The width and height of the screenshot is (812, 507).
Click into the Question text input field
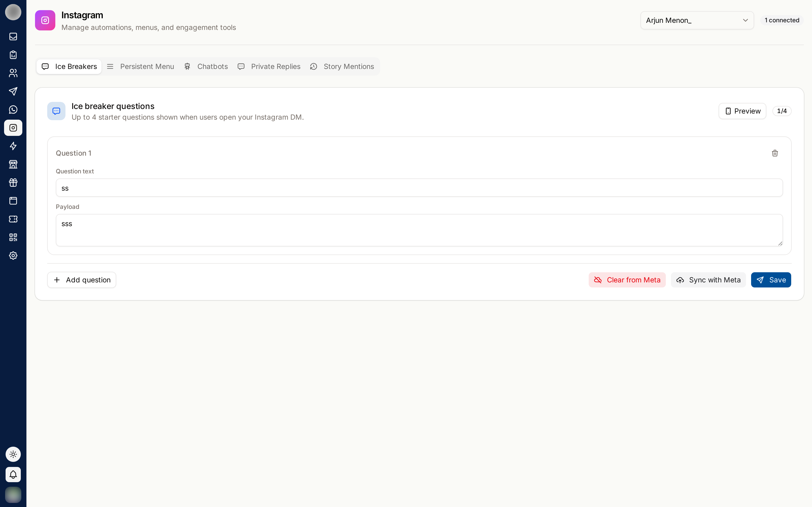click(419, 188)
